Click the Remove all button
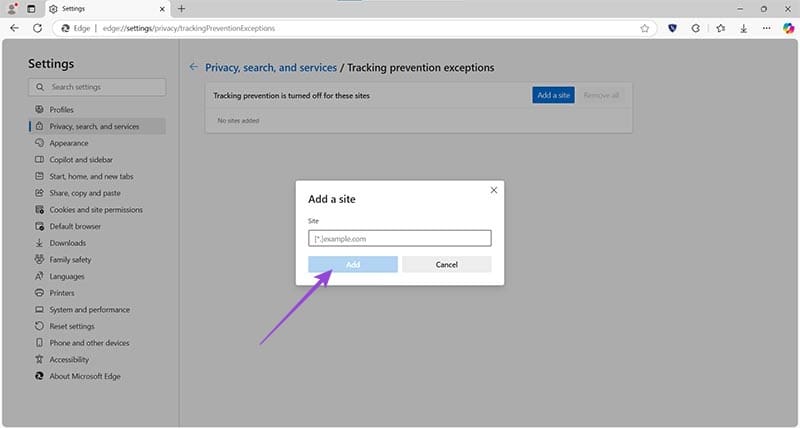 601,95
